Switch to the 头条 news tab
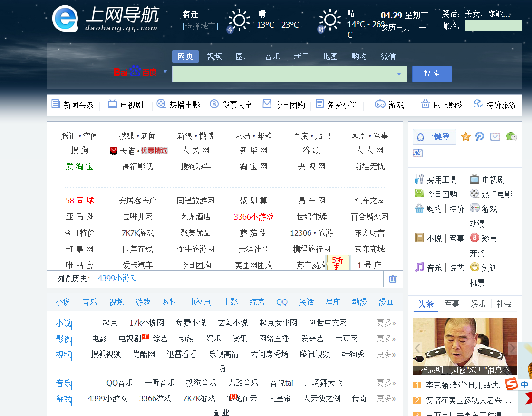 pos(426,304)
